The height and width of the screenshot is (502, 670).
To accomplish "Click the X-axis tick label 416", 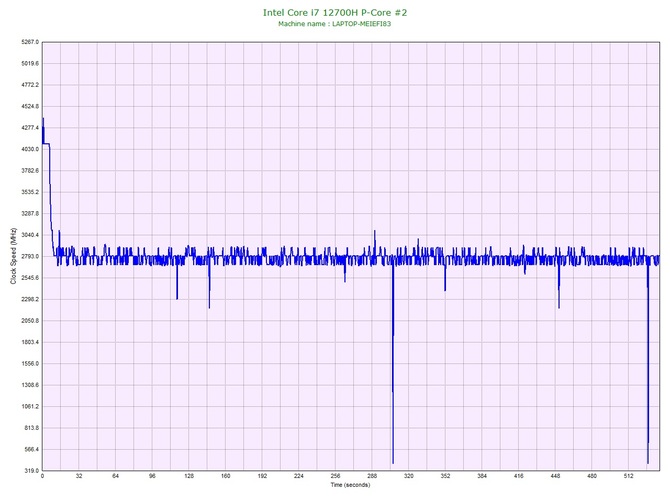I will pyautogui.click(x=519, y=476).
